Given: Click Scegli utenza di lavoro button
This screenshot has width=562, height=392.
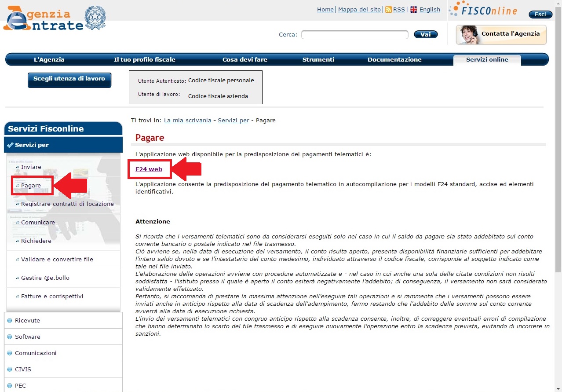Looking at the screenshot, I should (69, 80).
